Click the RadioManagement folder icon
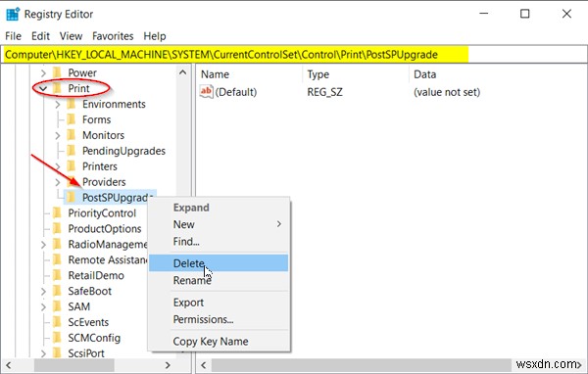 [57, 245]
